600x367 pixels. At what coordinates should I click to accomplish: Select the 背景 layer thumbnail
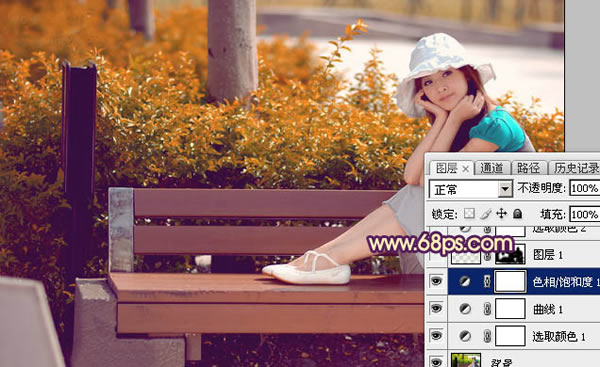click(x=466, y=360)
